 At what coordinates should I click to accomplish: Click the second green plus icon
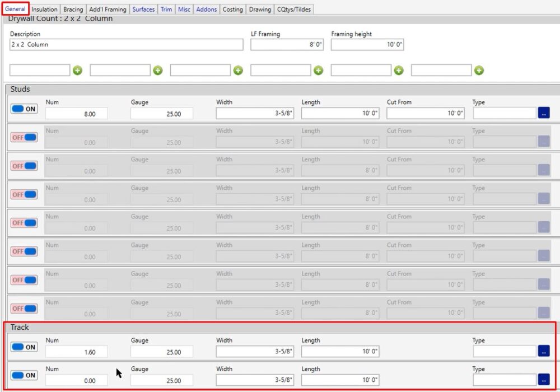(158, 71)
